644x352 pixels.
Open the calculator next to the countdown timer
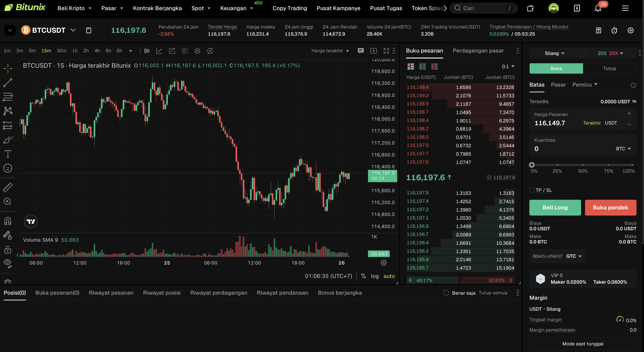(x=598, y=30)
